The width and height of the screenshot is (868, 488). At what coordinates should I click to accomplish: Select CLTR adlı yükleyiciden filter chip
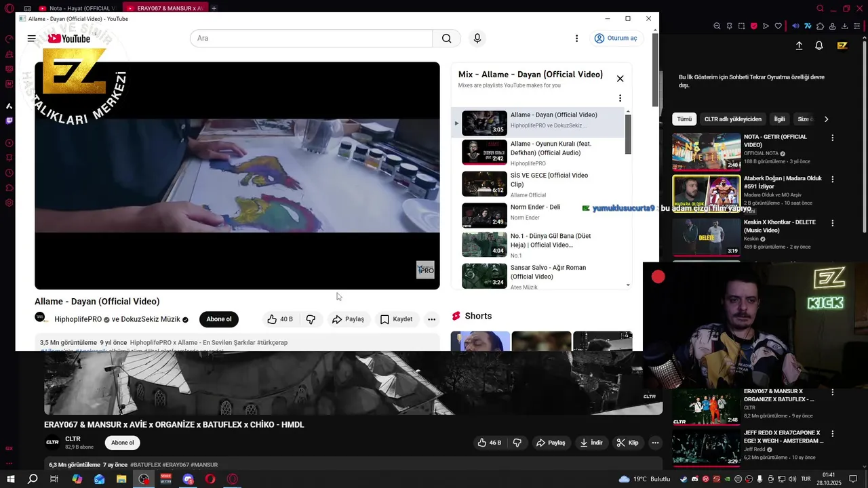click(733, 119)
